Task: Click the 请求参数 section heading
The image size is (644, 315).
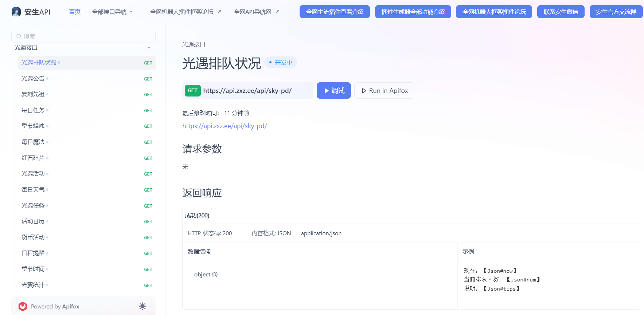Action: (202, 149)
